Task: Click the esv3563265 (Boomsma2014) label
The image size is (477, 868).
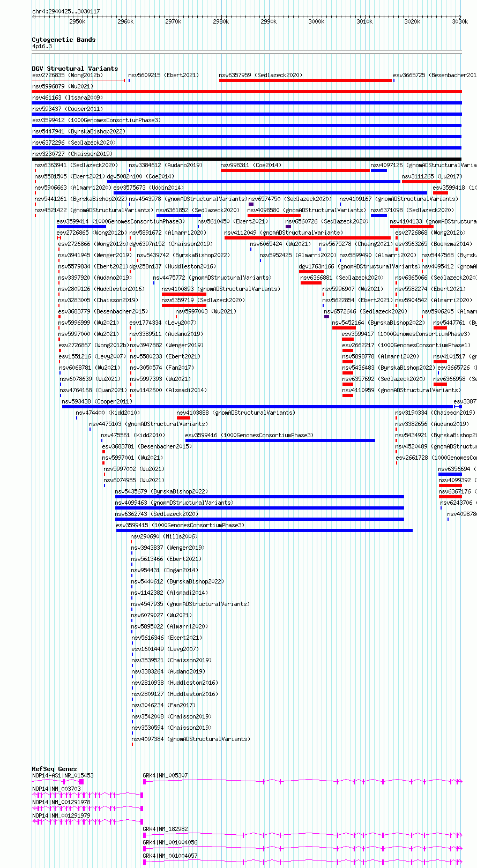Action: [x=434, y=244]
